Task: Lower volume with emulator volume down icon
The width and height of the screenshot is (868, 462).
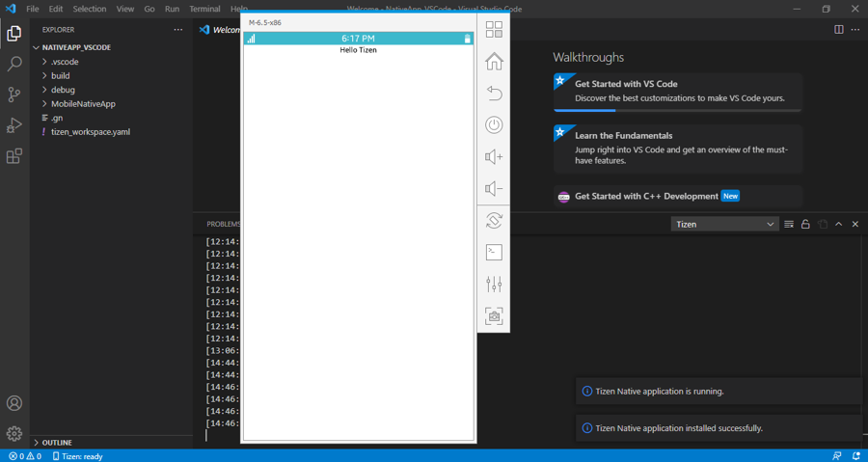Action: coord(494,189)
